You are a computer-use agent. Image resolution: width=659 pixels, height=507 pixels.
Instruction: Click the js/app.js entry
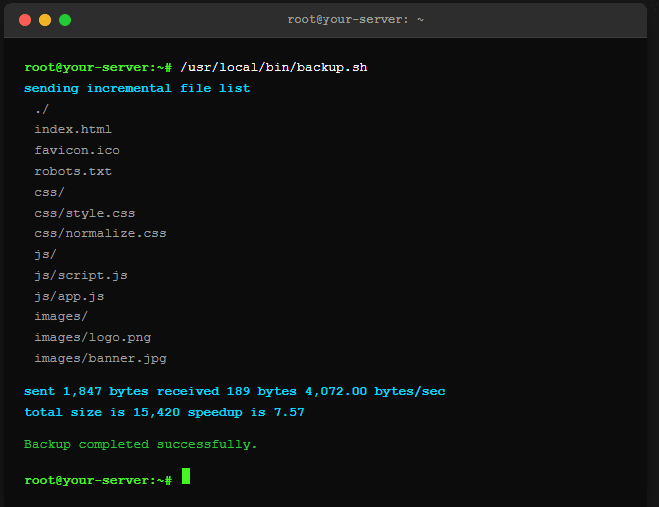click(69, 296)
